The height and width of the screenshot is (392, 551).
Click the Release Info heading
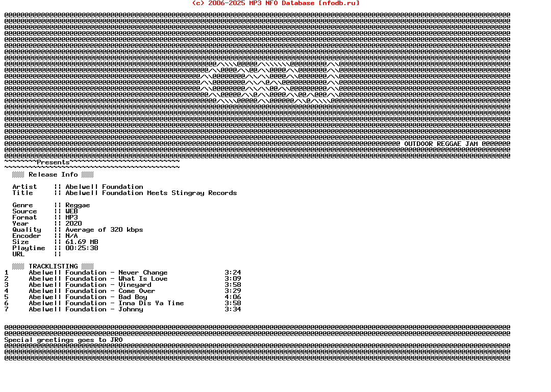(53, 175)
